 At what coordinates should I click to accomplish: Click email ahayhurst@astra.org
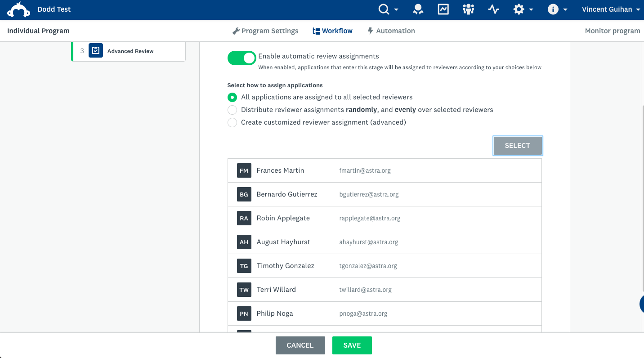(369, 242)
